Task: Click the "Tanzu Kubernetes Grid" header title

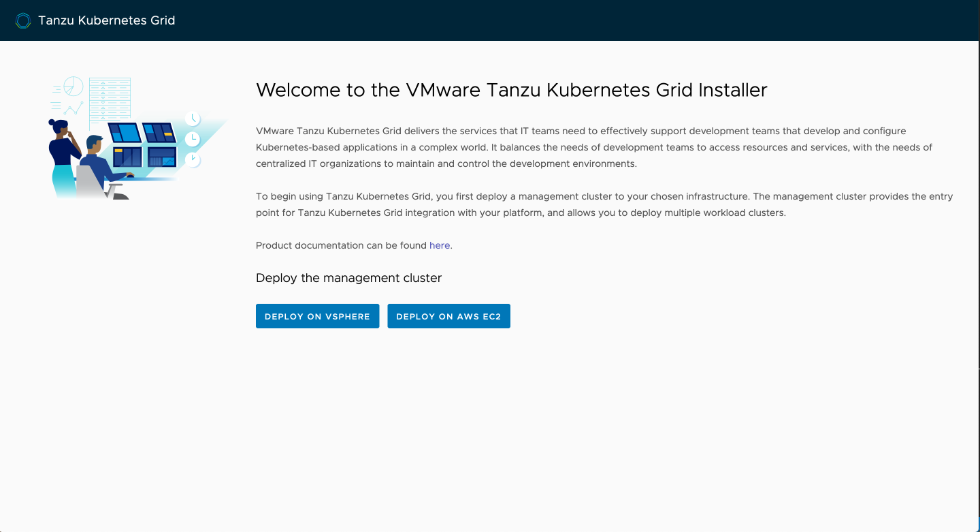Action: click(106, 20)
